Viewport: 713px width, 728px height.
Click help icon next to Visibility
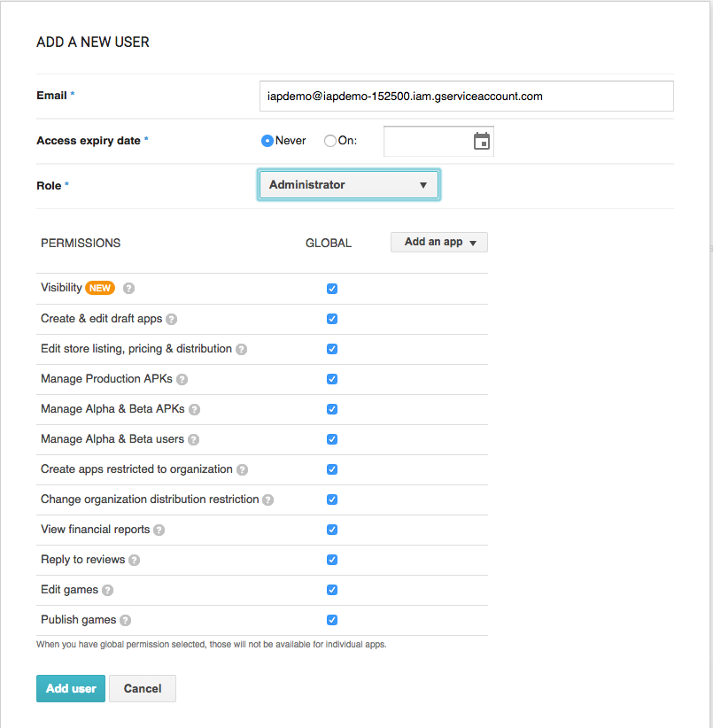tap(129, 288)
